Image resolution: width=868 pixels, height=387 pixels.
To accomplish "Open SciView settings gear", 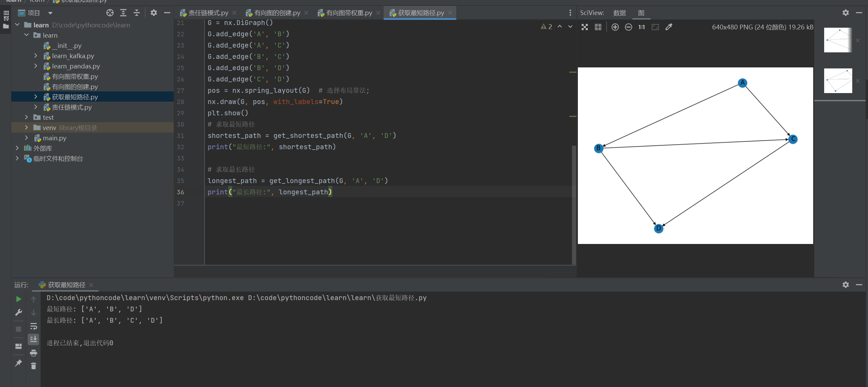I will (846, 13).
